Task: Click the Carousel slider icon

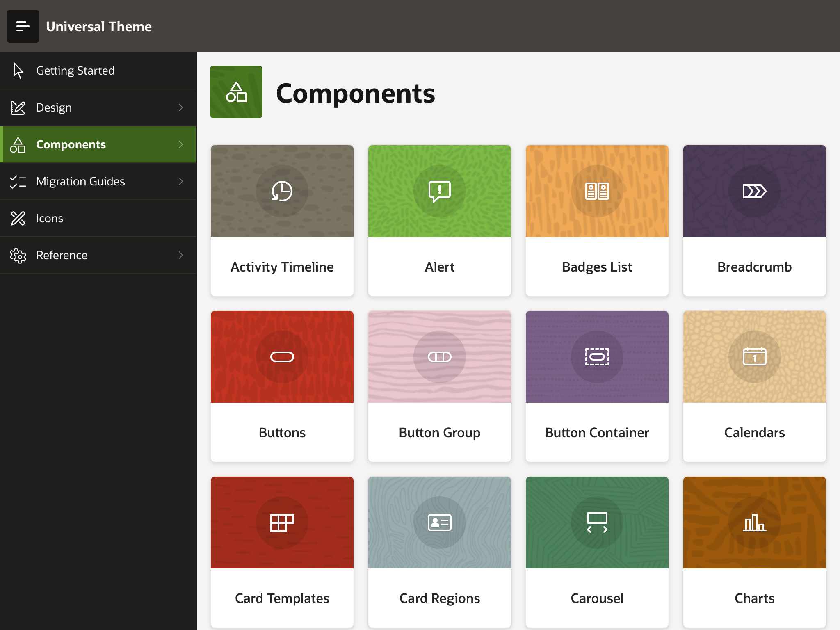Action: 597,523
